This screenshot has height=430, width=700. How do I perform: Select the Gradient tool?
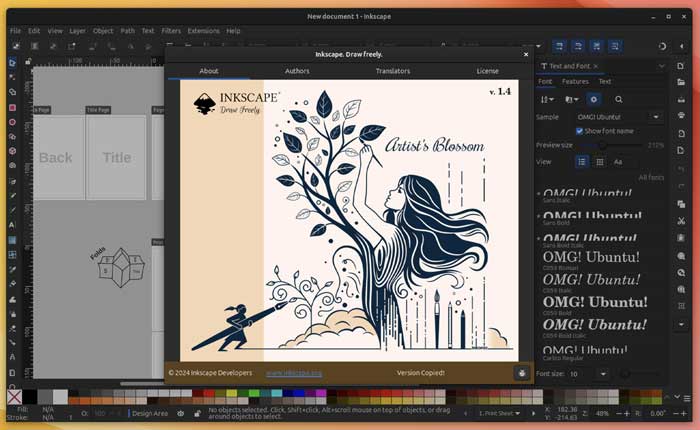coord(12,240)
